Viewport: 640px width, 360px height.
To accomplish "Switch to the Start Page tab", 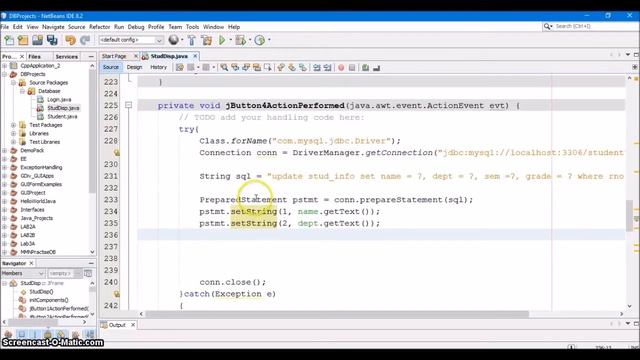I will [x=114, y=56].
